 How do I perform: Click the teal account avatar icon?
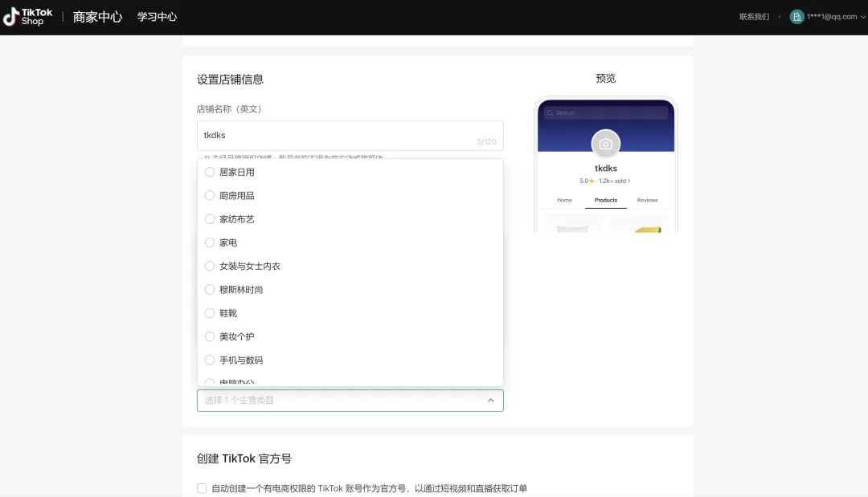[796, 16]
